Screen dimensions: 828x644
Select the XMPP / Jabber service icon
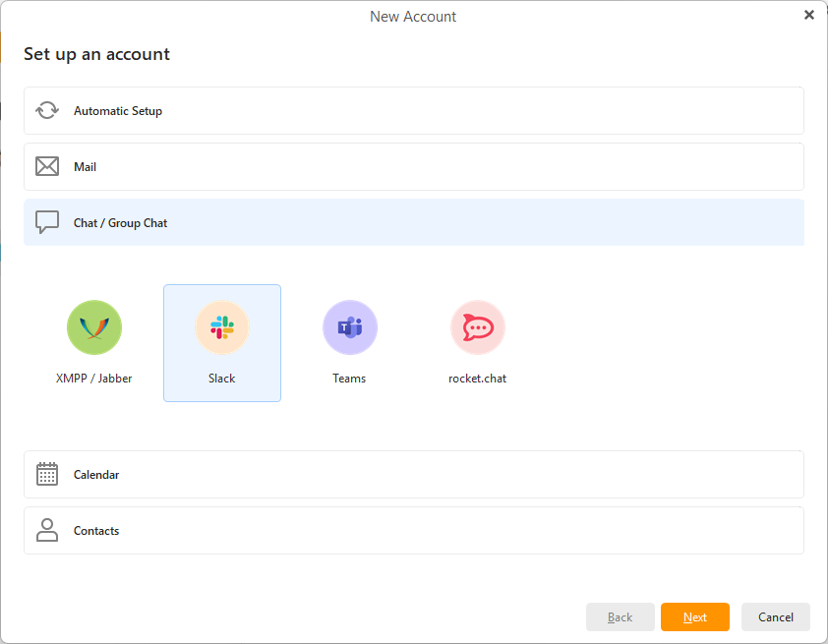[94, 328]
